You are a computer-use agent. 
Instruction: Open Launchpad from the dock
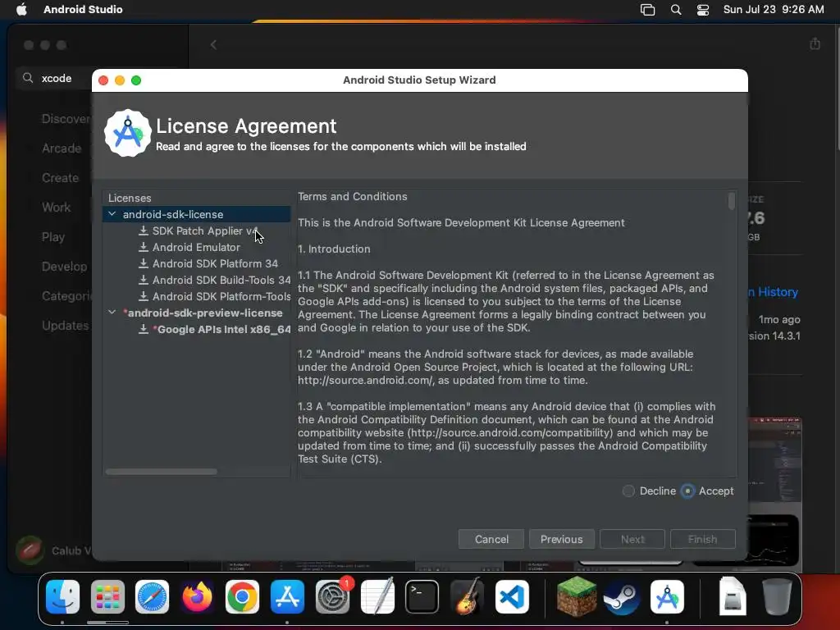click(x=107, y=597)
